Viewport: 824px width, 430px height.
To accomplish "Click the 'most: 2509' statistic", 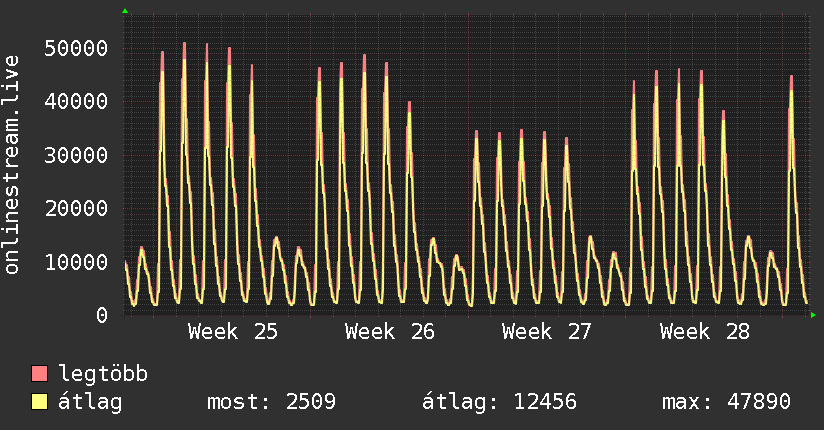I will pyautogui.click(x=271, y=402).
